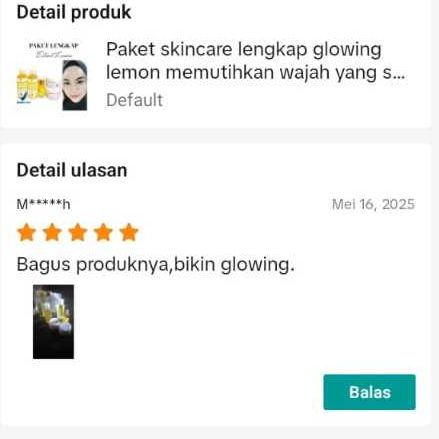Select the second rating star

(x=52, y=232)
